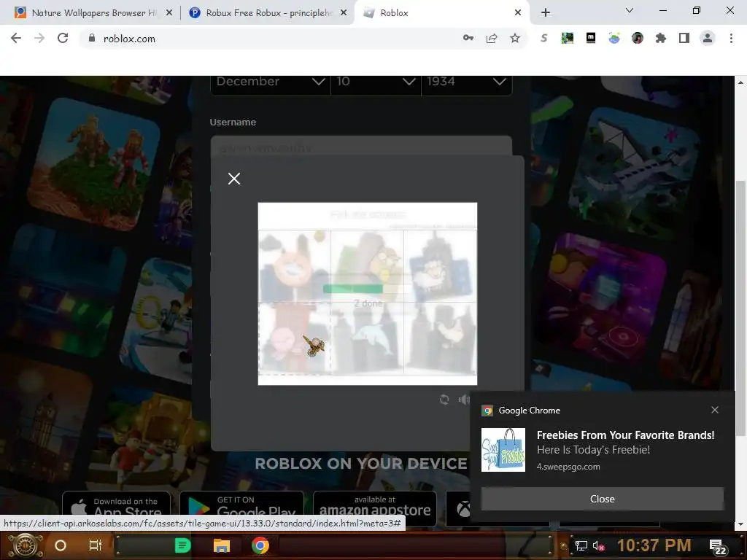
Task: Reload the roblox.com page
Action: pyautogui.click(x=63, y=38)
